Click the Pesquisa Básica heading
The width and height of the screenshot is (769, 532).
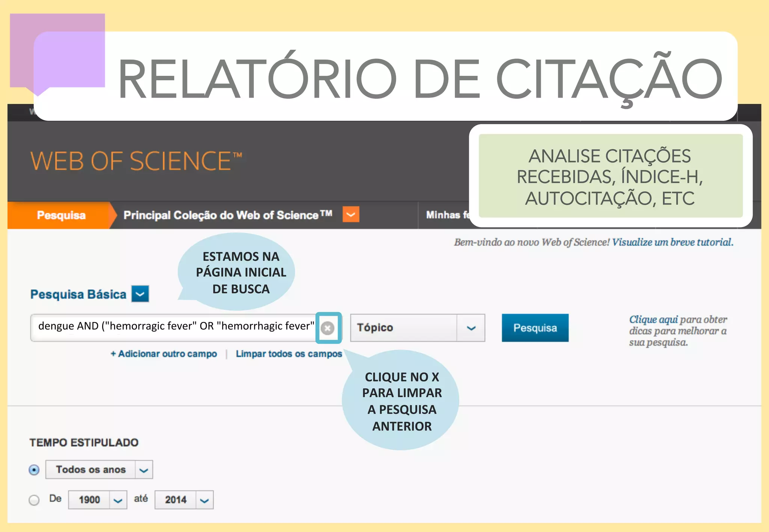78,294
